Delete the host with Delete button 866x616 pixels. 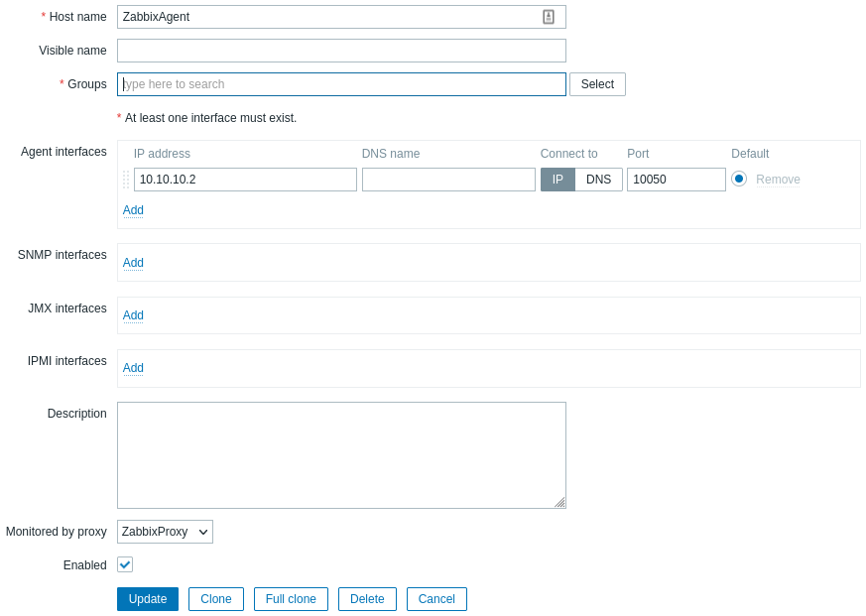(x=367, y=599)
